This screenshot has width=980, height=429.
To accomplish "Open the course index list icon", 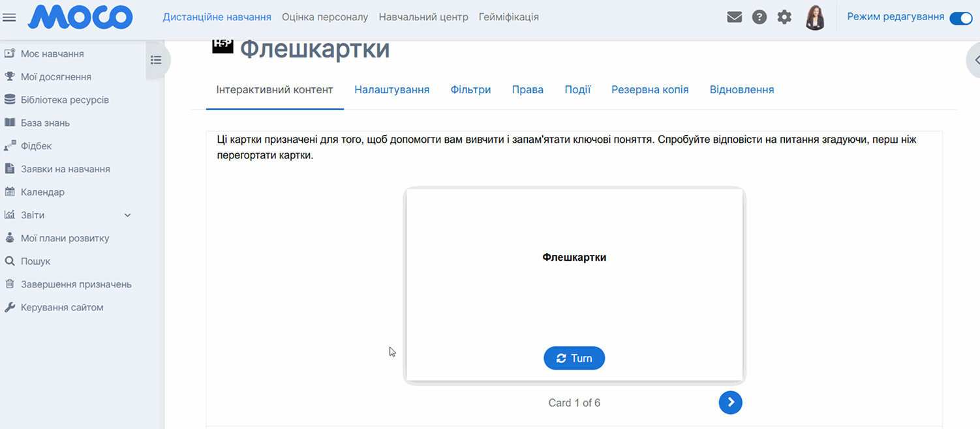I will [x=156, y=60].
